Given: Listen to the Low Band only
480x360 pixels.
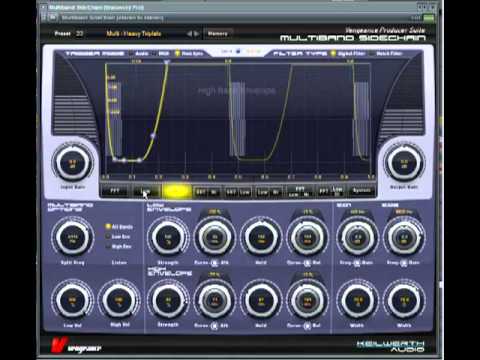Looking at the screenshot, I should [x=118, y=237].
